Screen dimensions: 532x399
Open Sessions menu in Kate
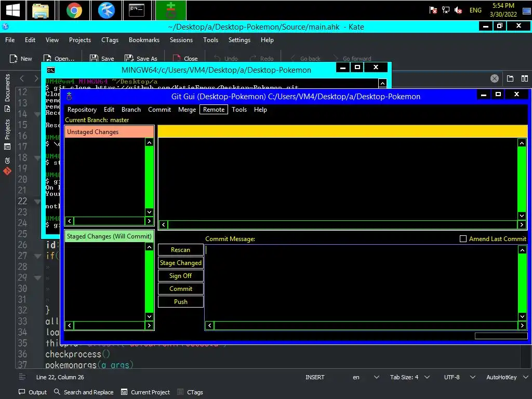(x=181, y=39)
